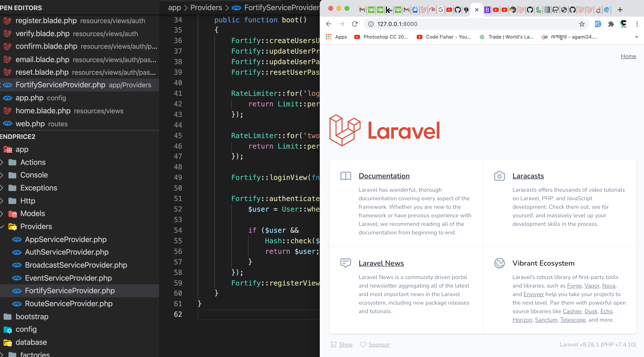Click the Vibrant Ecosystem globe icon
Image resolution: width=644 pixels, height=357 pixels.
coord(499,263)
